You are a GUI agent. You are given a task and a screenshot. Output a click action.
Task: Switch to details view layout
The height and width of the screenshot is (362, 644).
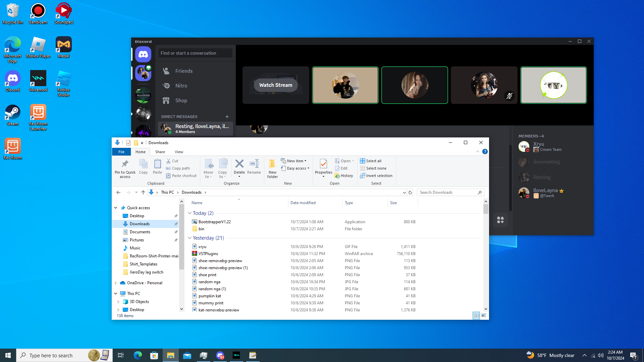(476, 315)
